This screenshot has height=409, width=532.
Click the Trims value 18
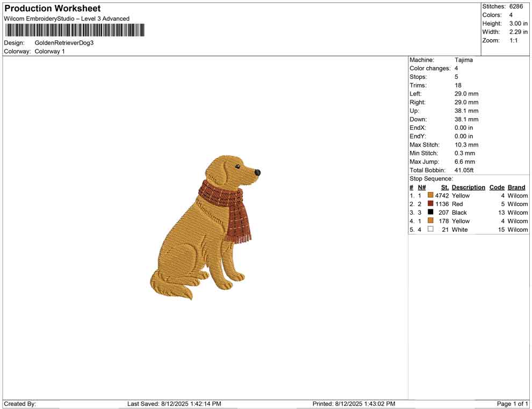458,85
